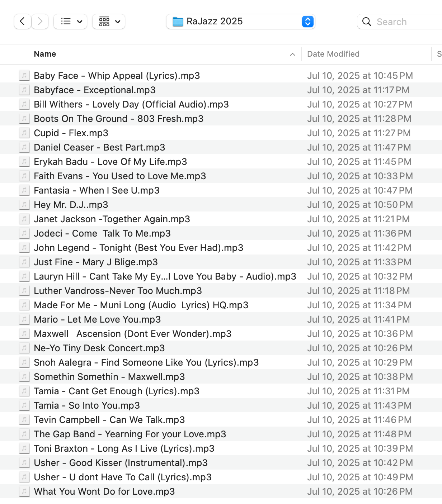Select file Tamia - So Into You.mp3
Screen dimensions: 442x504
[x=87, y=405]
